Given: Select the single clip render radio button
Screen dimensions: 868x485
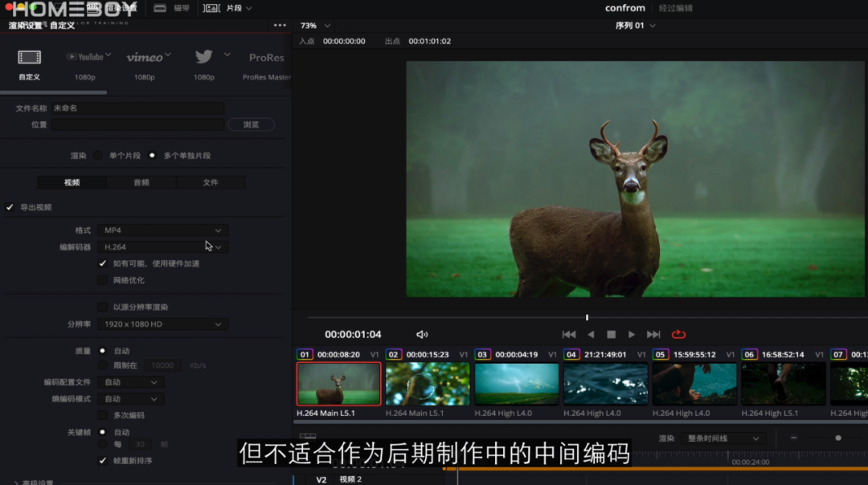Looking at the screenshot, I should tap(98, 155).
